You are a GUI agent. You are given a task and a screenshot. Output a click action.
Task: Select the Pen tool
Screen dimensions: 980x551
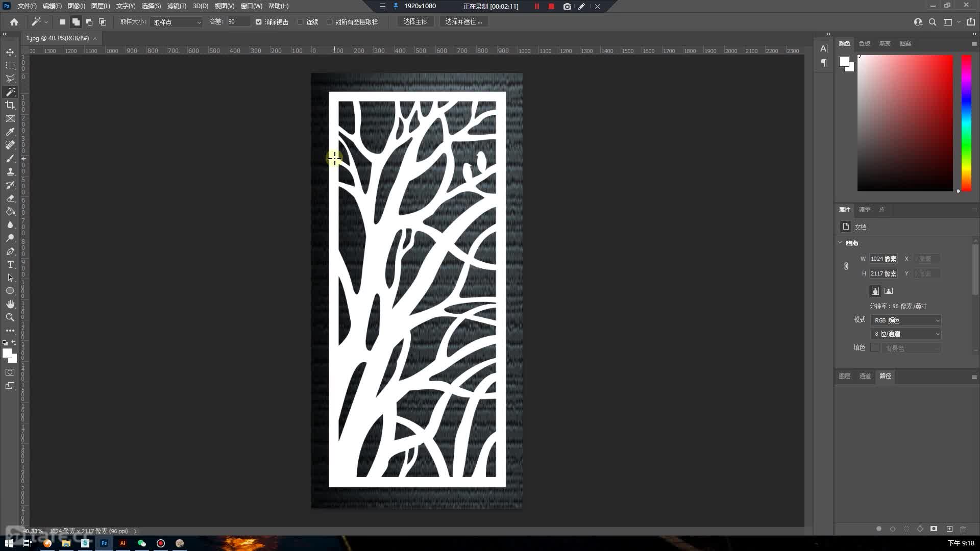coord(10,251)
